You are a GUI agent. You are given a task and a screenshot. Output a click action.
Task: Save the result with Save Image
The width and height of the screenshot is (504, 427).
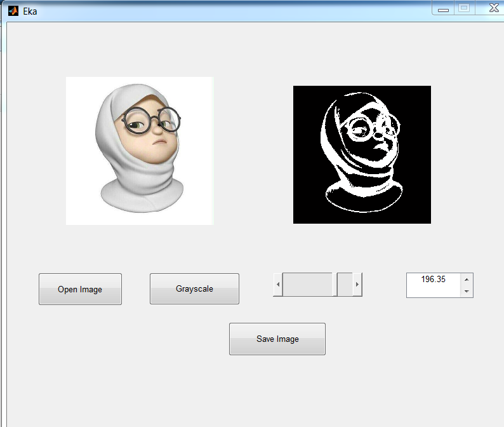277,339
